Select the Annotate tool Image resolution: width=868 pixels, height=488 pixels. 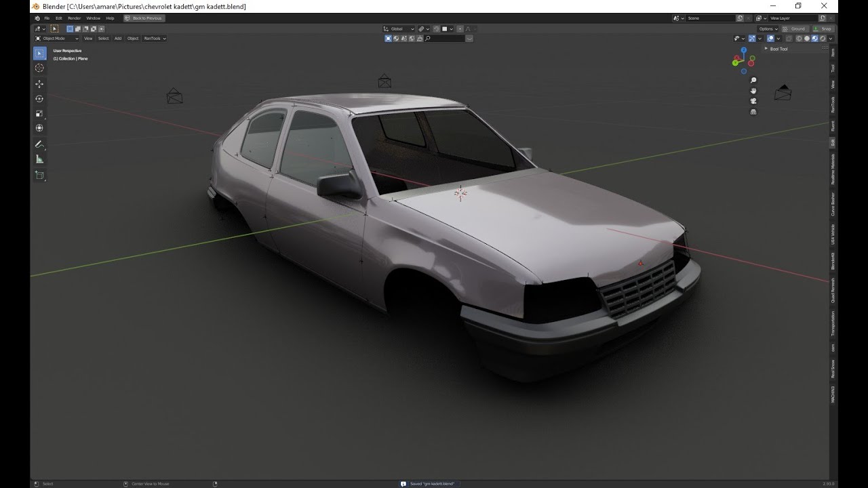click(x=39, y=144)
